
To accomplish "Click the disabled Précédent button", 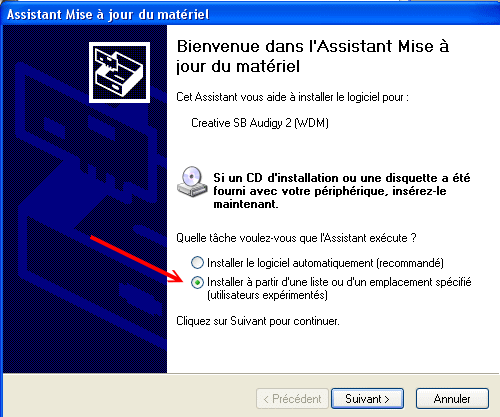I will [292, 399].
